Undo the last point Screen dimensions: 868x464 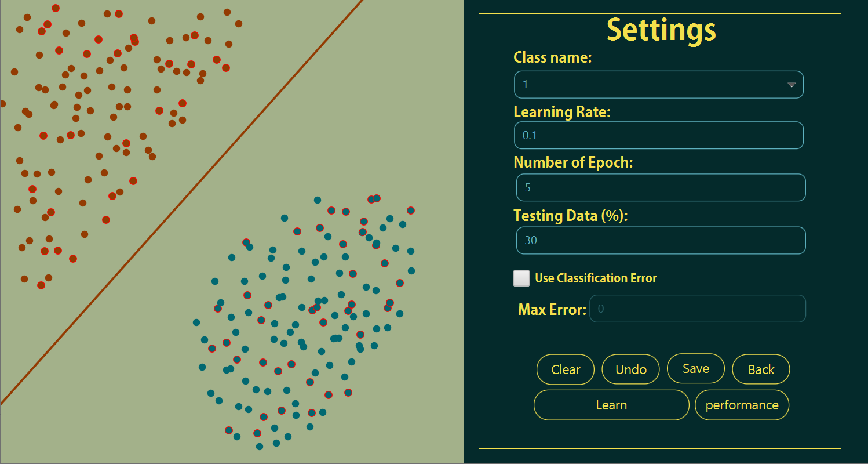click(631, 369)
